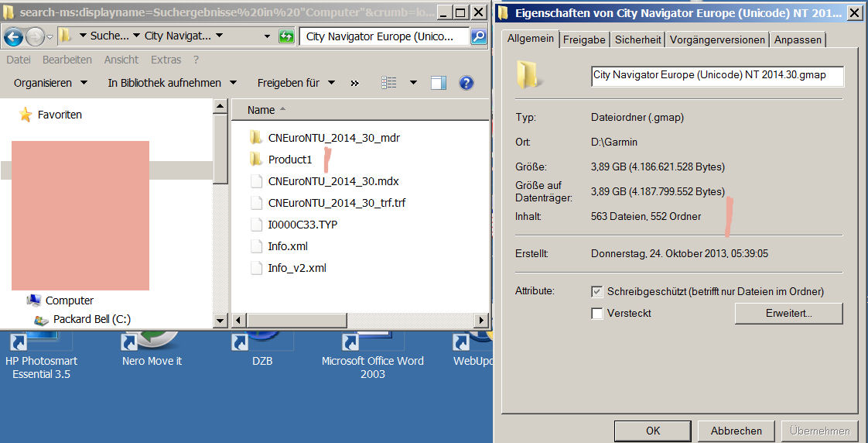Switch to the Sicherheit tab
This screenshot has height=443, width=868.
point(637,39)
